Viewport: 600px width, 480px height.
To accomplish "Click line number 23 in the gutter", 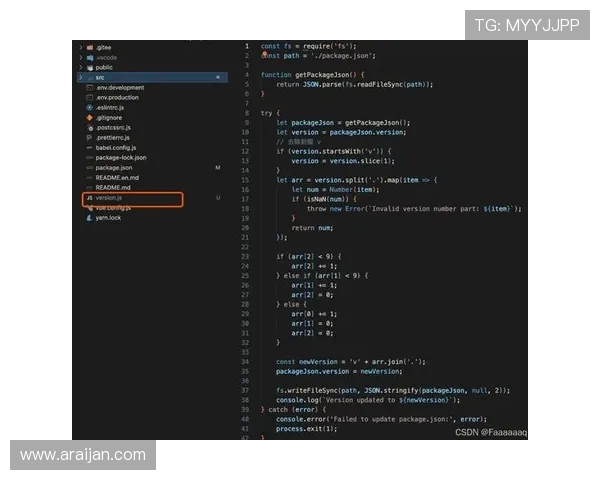I will pyautogui.click(x=245, y=257).
